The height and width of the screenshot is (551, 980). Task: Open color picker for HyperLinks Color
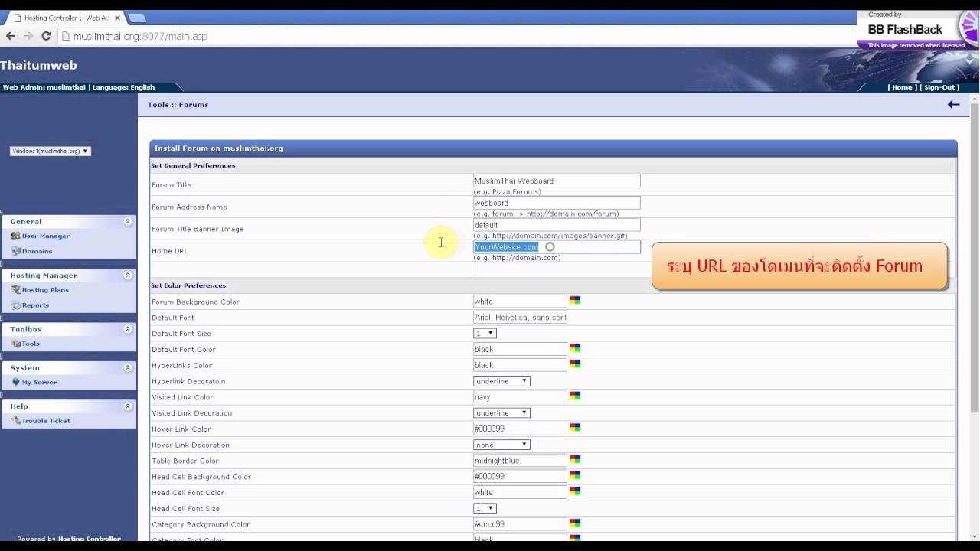click(575, 364)
